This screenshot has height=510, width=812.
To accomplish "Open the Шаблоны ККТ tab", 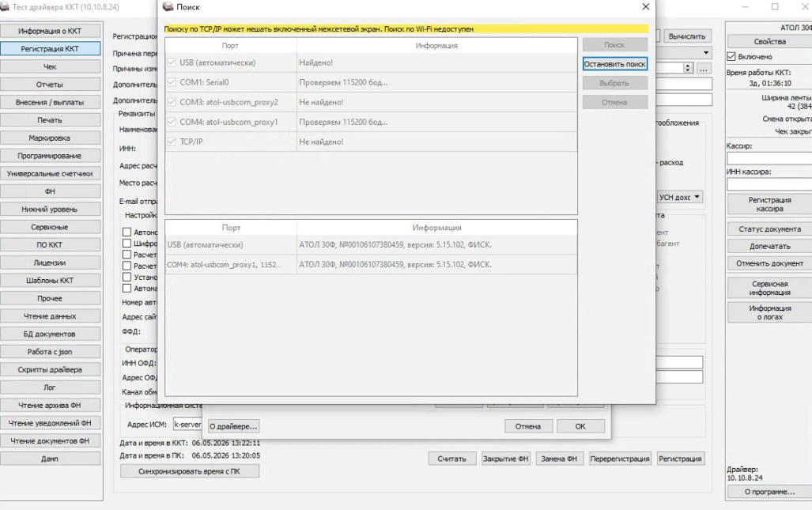I will pos(51,281).
